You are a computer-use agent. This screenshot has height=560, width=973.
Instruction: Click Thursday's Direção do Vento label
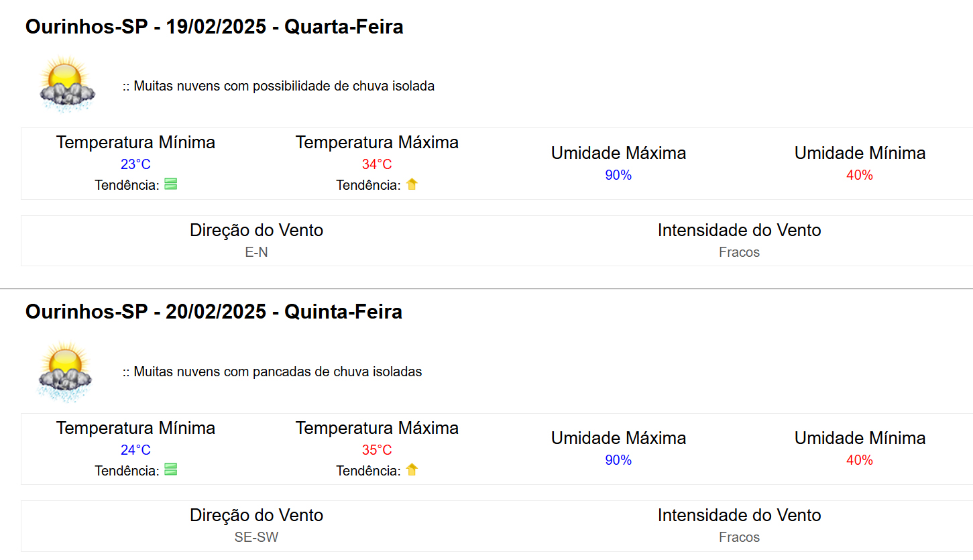point(256,515)
